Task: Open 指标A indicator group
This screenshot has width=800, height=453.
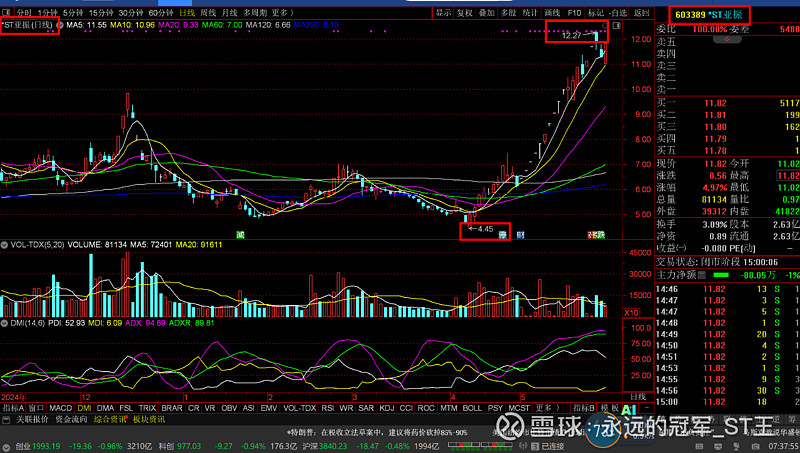Action: coord(13,408)
